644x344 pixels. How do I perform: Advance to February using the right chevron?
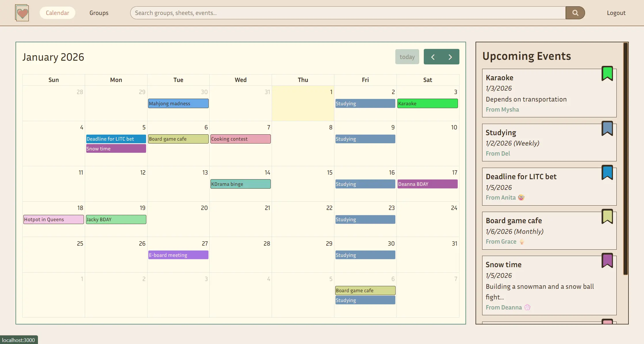click(x=450, y=57)
